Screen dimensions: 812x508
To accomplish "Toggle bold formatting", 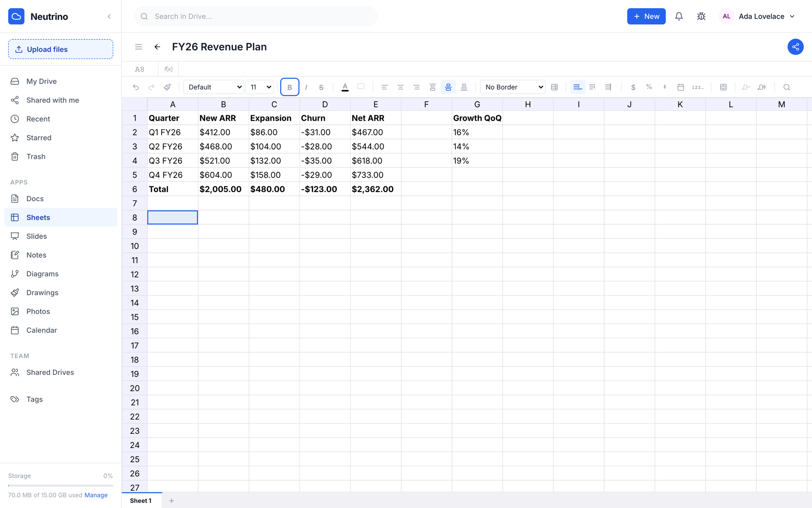I will (289, 87).
